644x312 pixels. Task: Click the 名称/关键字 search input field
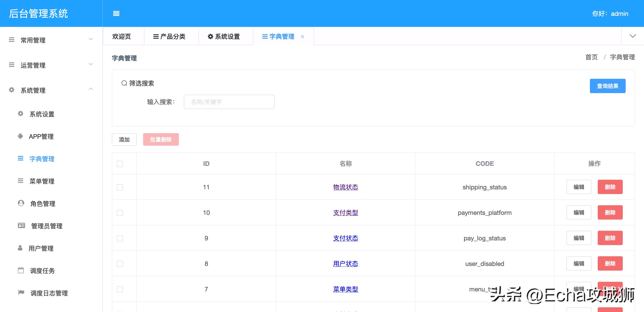(x=229, y=102)
